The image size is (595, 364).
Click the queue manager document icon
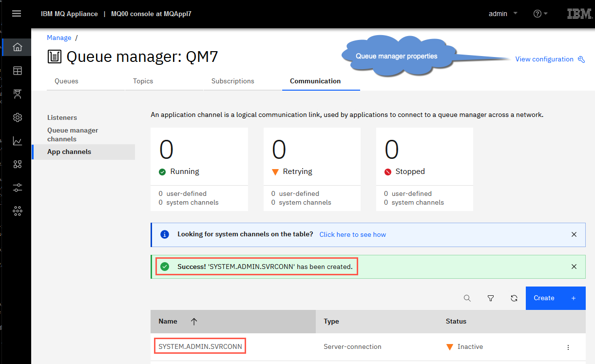pyautogui.click(x=55, y=57)
